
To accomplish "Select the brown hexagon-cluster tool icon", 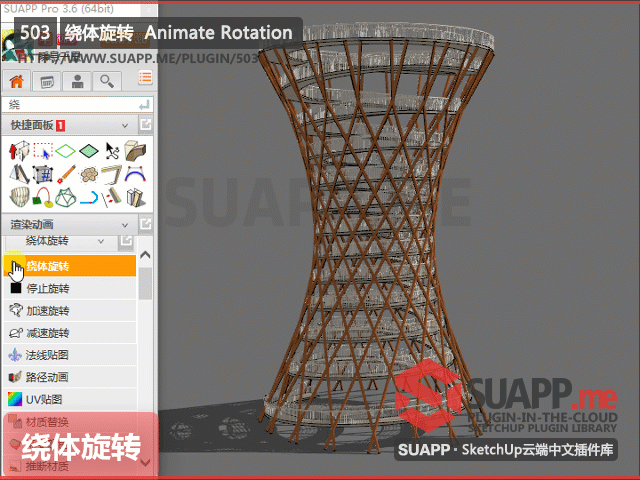I will coord(89,175).
